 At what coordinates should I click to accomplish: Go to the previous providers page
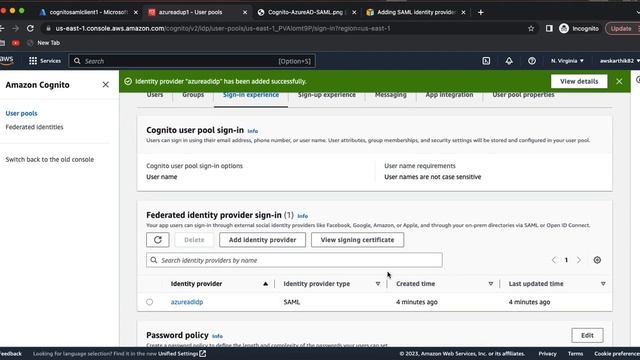click(553, 260)
